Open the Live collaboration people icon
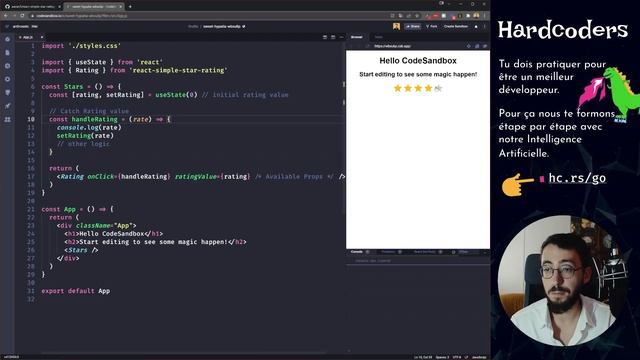The height and width of the screenshot is (360, 640). pos(7,120)
